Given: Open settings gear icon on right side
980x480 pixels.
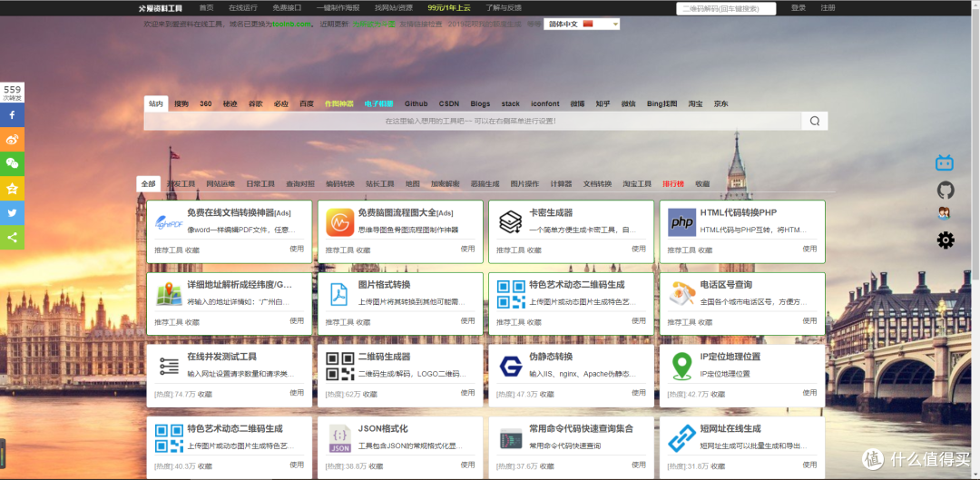Looking at the screenshot, I should click(x=946, y=240).
